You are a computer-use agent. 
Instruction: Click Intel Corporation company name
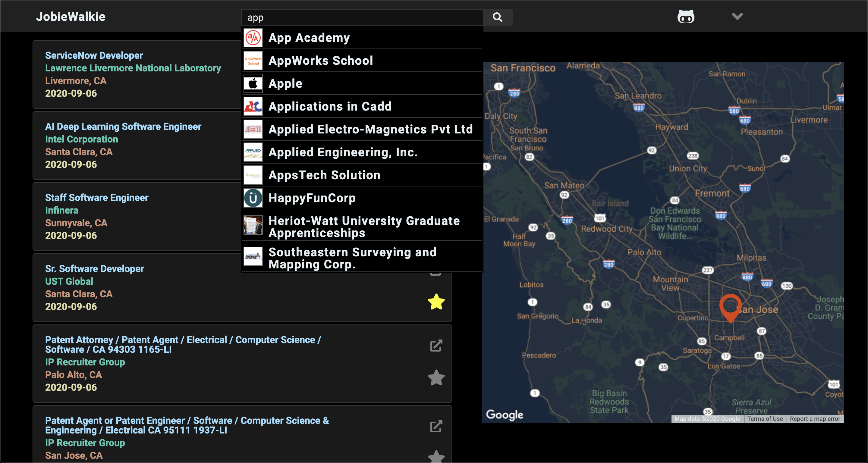[x=82, y=139]
